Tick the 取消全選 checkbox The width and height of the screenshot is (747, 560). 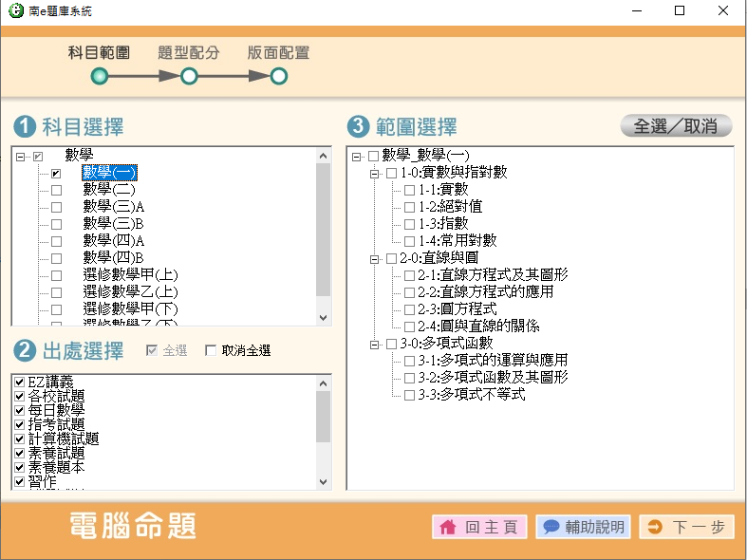click(x=211, y=351)
